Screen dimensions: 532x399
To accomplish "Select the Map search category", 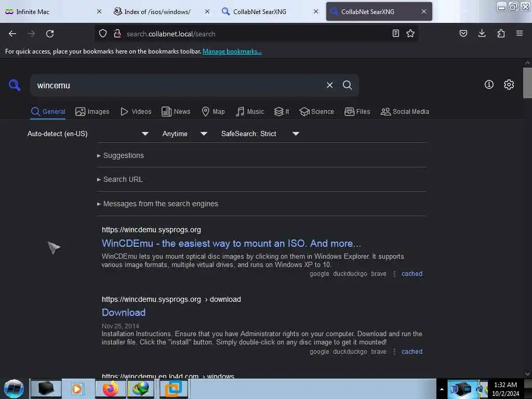I will [213, 112].
